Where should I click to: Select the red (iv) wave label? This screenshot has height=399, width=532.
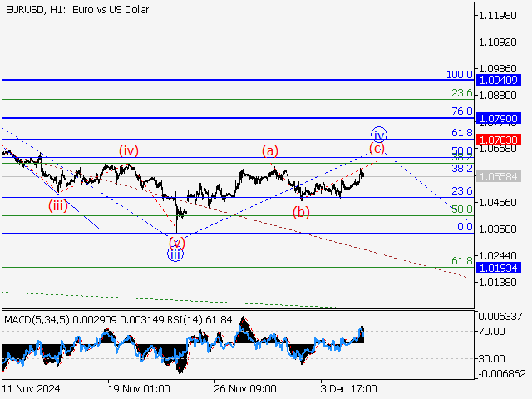(x=128, y=150)
